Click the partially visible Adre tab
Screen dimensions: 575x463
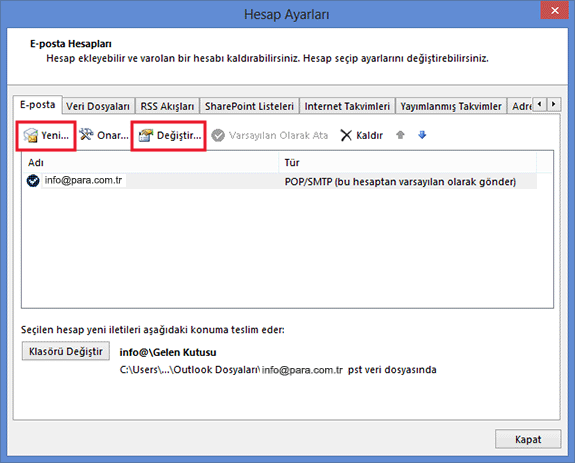pos(521,106)
